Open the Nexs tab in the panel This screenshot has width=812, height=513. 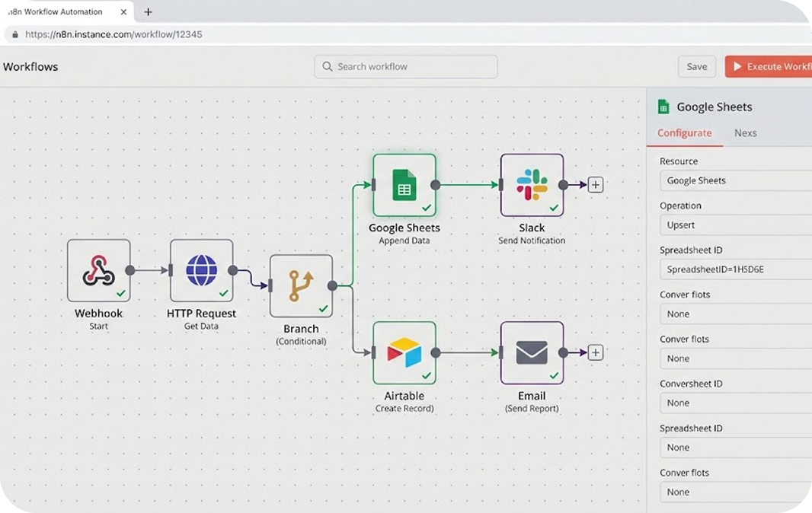[x=746, y=133]
